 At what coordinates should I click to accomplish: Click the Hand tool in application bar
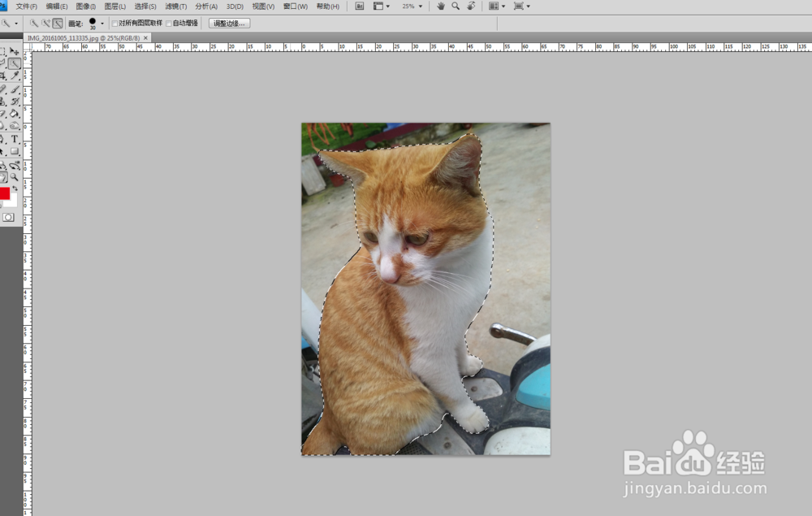coord(441,7)
